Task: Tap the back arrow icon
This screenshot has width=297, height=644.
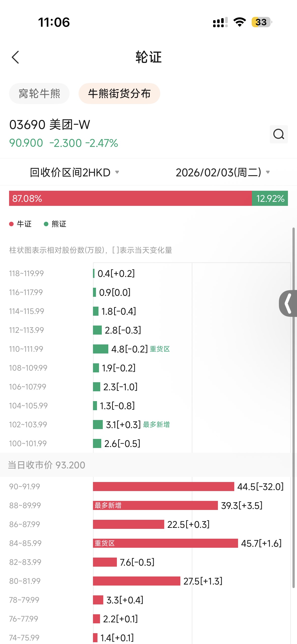Action: 15,57
